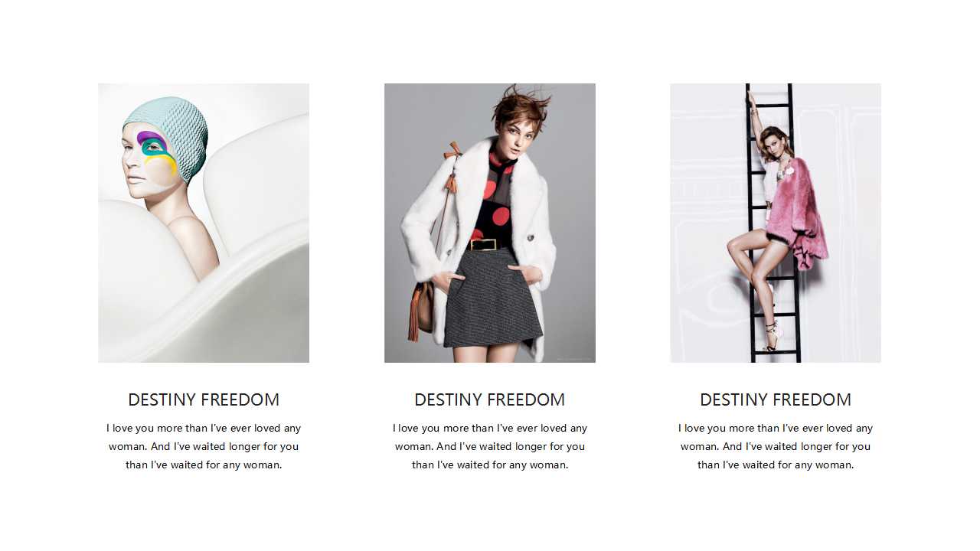Click DESTINY FREEDOM heading under fur coat photo
980x551 pixels.
[x=490, y=399]
